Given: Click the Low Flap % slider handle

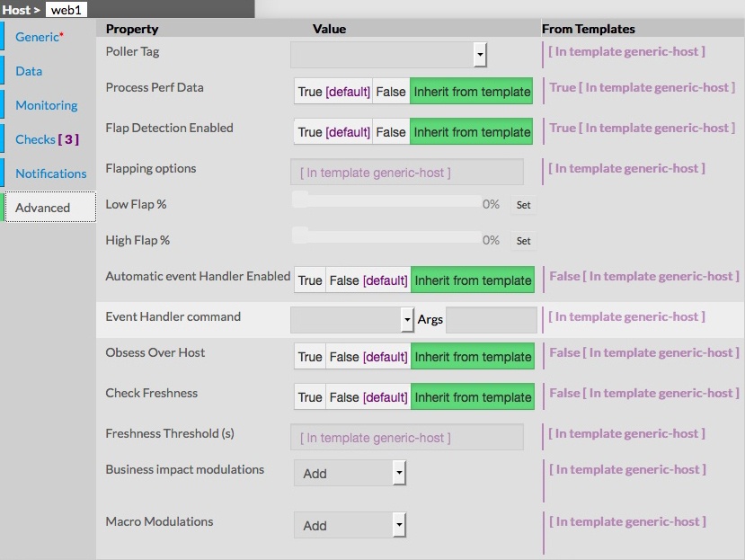Looking at the screenshot, I should [300, 200].
